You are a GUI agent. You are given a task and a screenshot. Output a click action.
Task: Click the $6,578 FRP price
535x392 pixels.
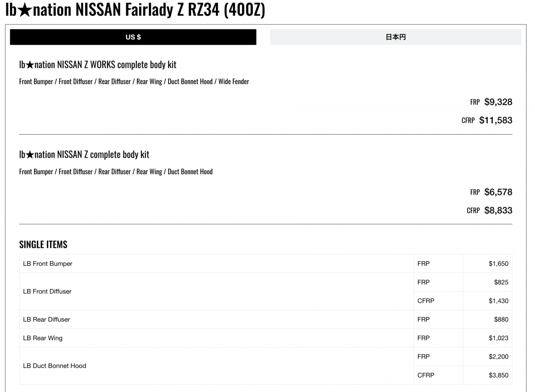point(498,192)
